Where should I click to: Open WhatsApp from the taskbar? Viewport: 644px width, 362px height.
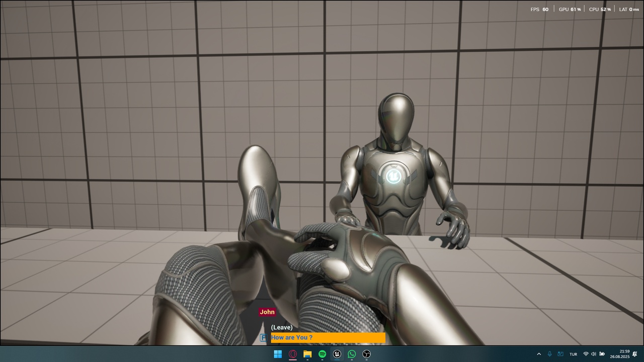tap(352, 354)
